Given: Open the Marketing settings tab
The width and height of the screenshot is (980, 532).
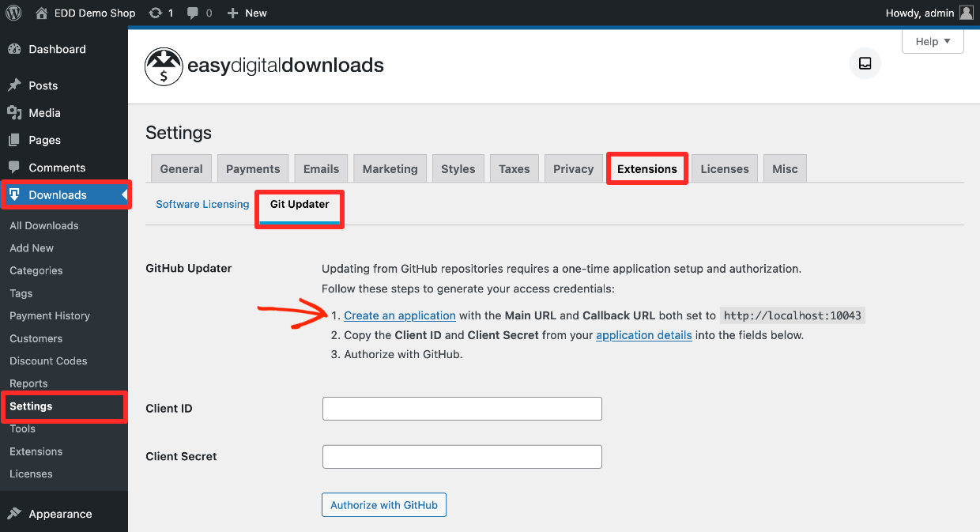Looking at the screenshot, I should [x=390, y=168].
